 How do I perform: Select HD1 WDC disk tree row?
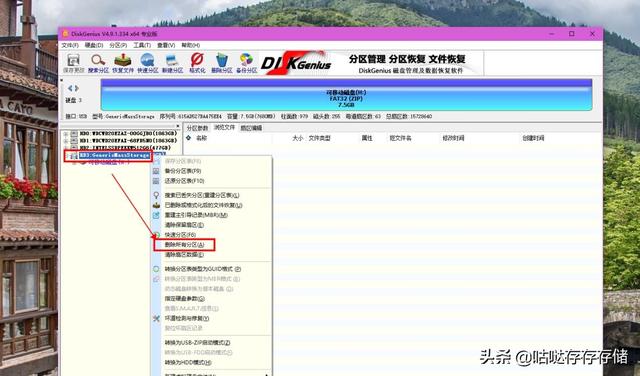pos(128,140)
